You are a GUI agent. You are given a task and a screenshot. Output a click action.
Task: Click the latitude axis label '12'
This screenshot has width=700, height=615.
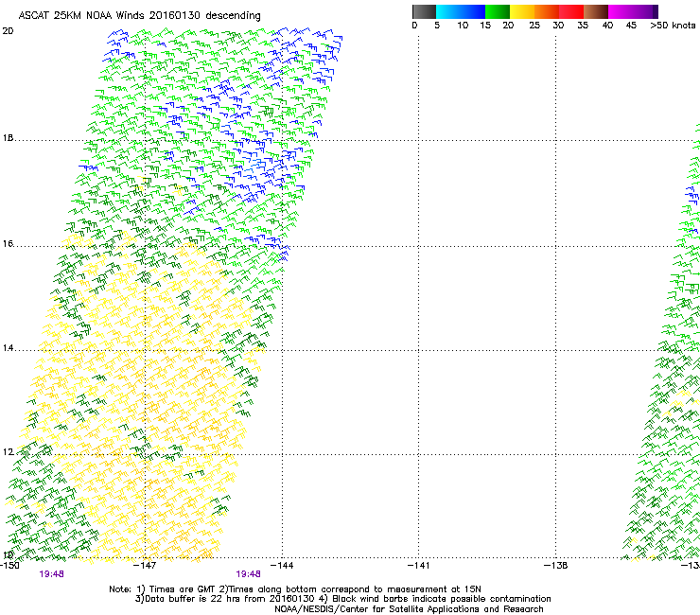[8, 452]
